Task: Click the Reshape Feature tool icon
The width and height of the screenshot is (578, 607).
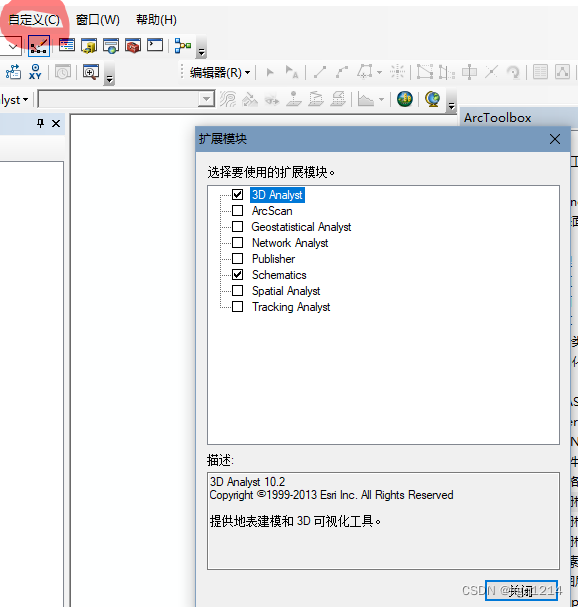Action: coord(447,72)
